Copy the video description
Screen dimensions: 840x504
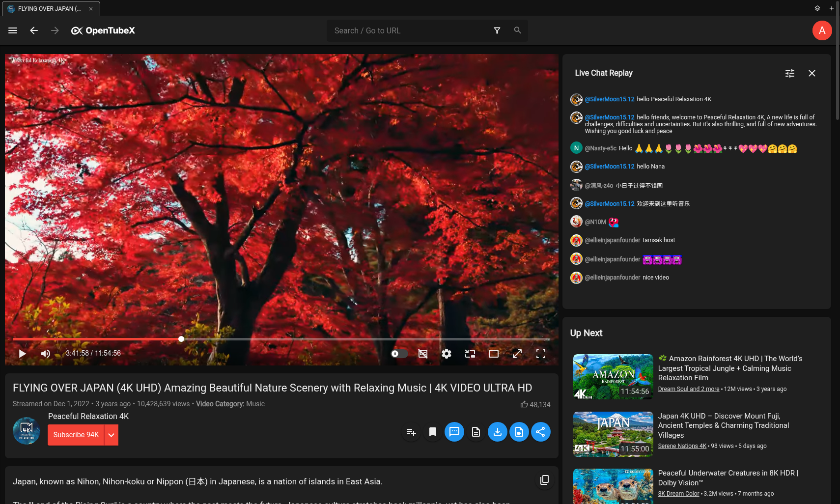click(x=545, y=480)
